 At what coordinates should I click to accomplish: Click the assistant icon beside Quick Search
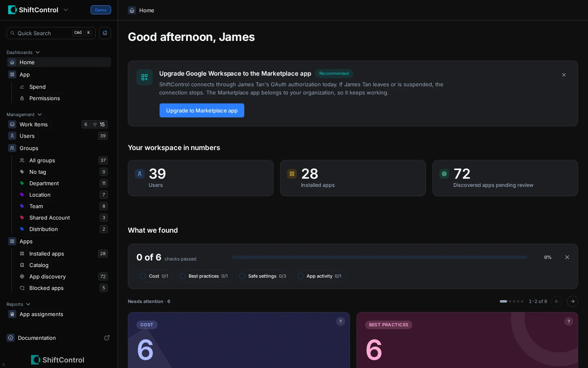105,33
